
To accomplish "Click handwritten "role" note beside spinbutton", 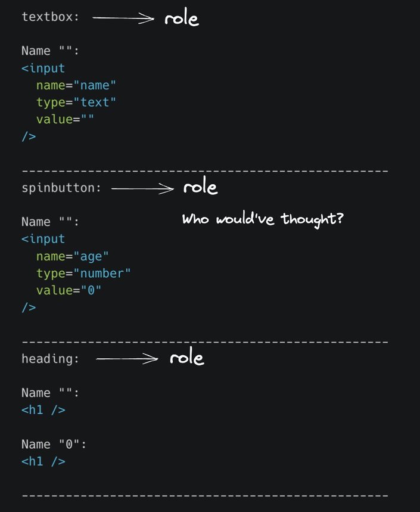I will [201, 188].
